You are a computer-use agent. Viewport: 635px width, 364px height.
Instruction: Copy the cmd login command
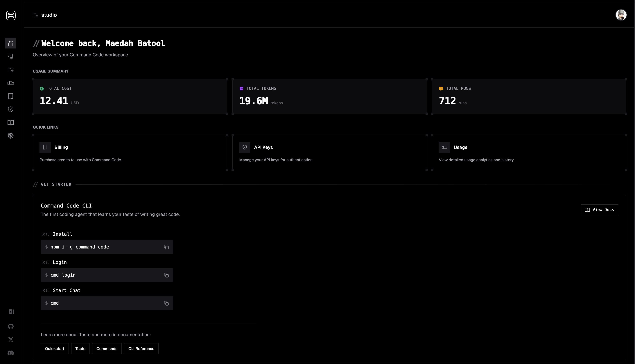pos(166,275)
